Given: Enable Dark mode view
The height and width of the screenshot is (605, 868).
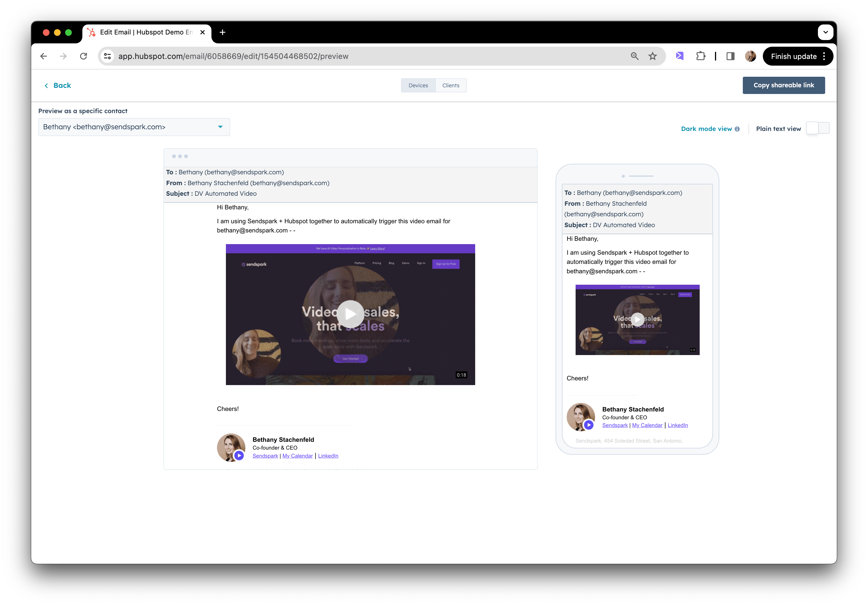Looking at the screenshot, I should (706, 129).
